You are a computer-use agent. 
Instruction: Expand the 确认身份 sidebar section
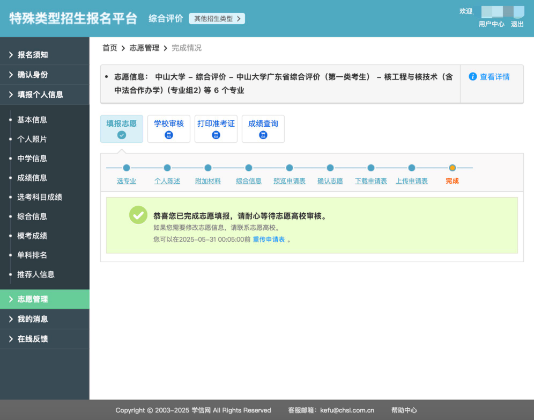(44, 75)
